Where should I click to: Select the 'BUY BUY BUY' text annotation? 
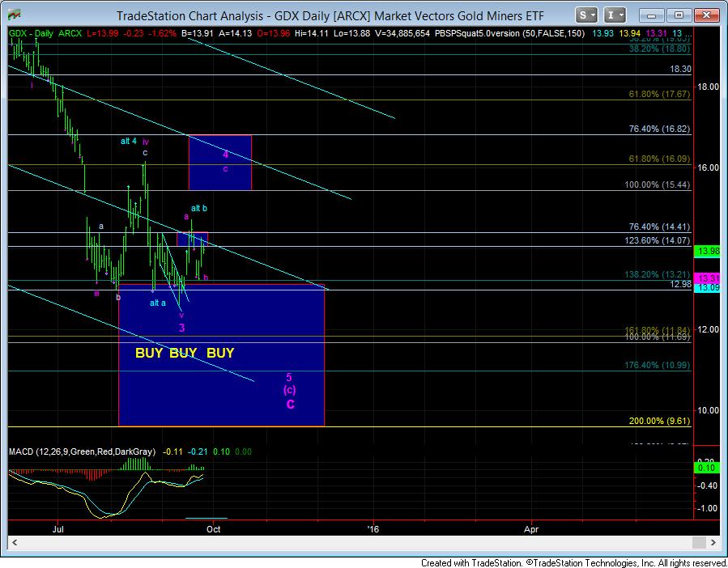(185, 353)
